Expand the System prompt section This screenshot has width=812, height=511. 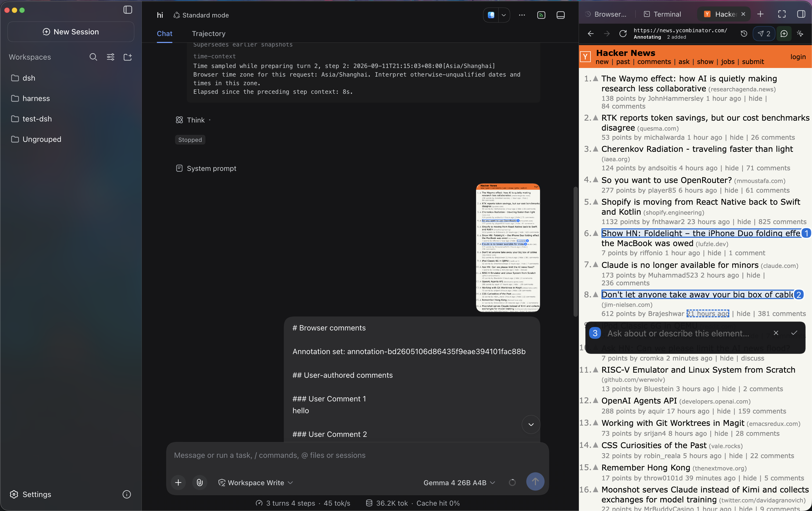pos(206,168)
